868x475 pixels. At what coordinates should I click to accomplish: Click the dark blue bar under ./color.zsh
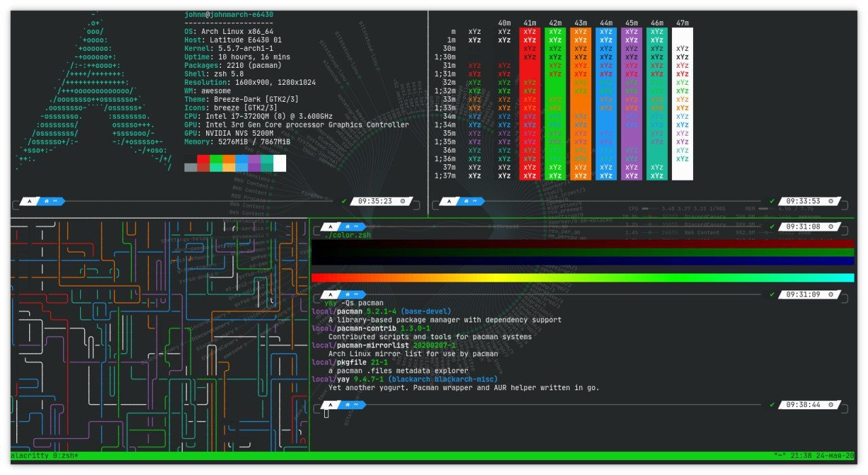click(583, 261)
